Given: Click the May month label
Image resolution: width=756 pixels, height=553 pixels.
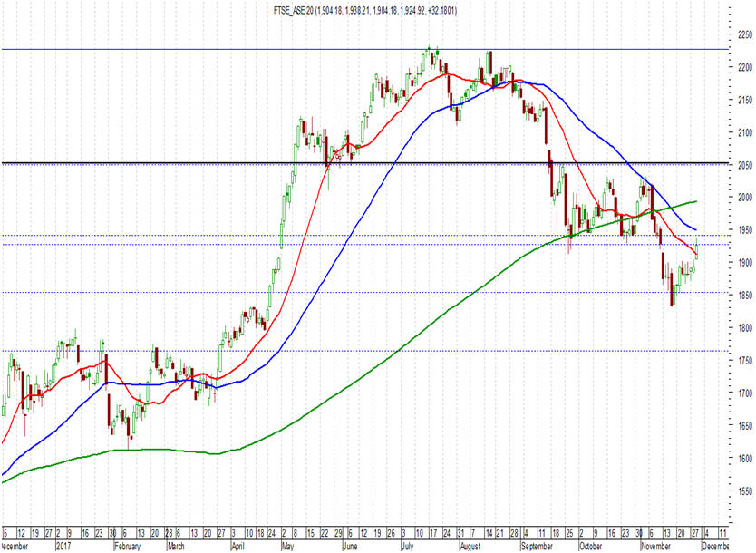Looking at the screenshot, I should [287, 547].
